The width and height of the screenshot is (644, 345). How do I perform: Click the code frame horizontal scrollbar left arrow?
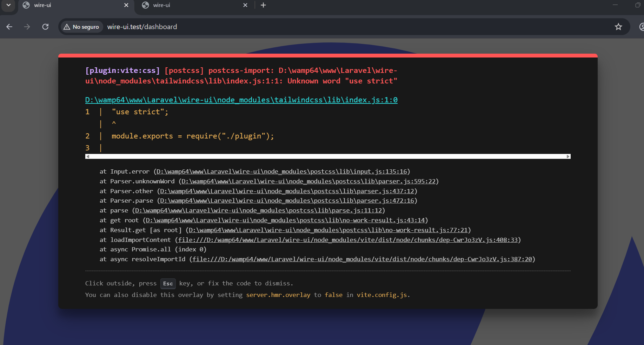(88, 156)
